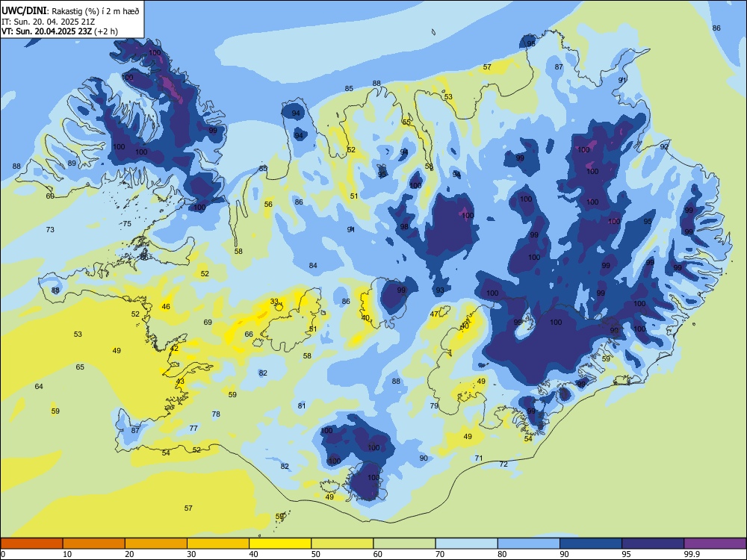Click the 'VT: Sun. 20.04.2025 23Z (+2 h)' line

(60, 31)
